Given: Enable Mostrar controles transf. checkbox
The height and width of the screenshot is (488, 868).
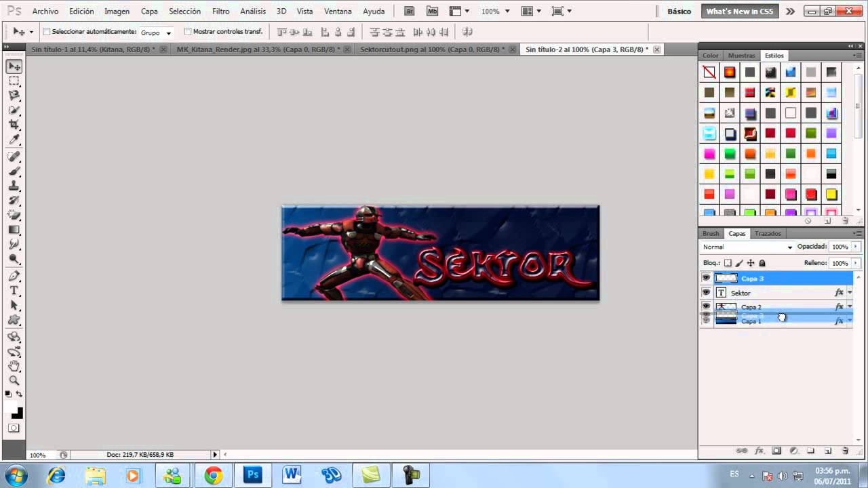Looking at the screenshot, I should [x=188, y=32].
